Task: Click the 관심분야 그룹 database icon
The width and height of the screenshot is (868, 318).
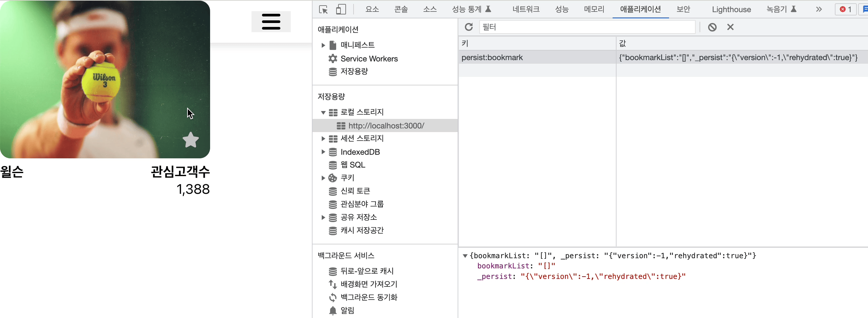Action: tap(333, 204)
